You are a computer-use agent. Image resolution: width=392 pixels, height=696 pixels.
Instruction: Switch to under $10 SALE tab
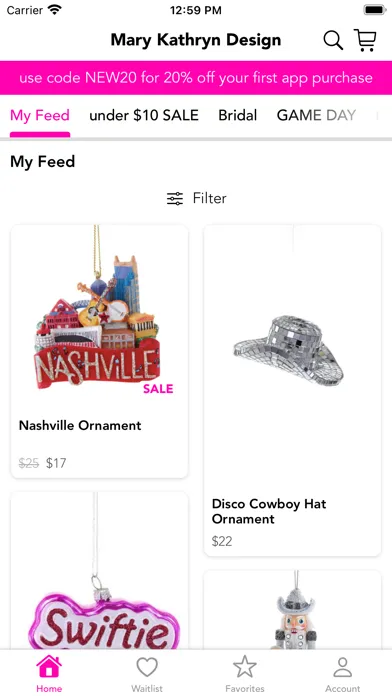tap(144, 115)
